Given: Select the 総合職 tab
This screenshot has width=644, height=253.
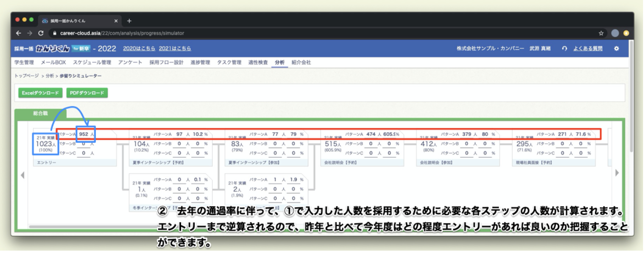Looking at the screenshot, I should [41, 114].
